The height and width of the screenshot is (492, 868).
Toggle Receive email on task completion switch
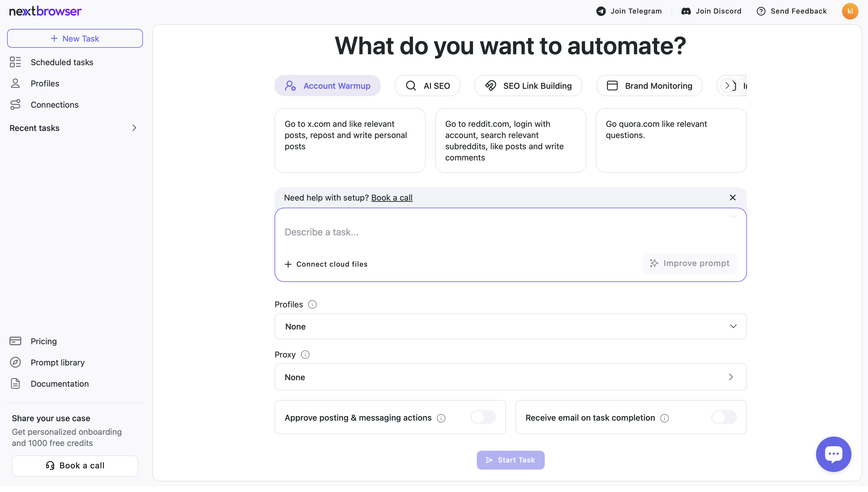[x=724, y=417]
